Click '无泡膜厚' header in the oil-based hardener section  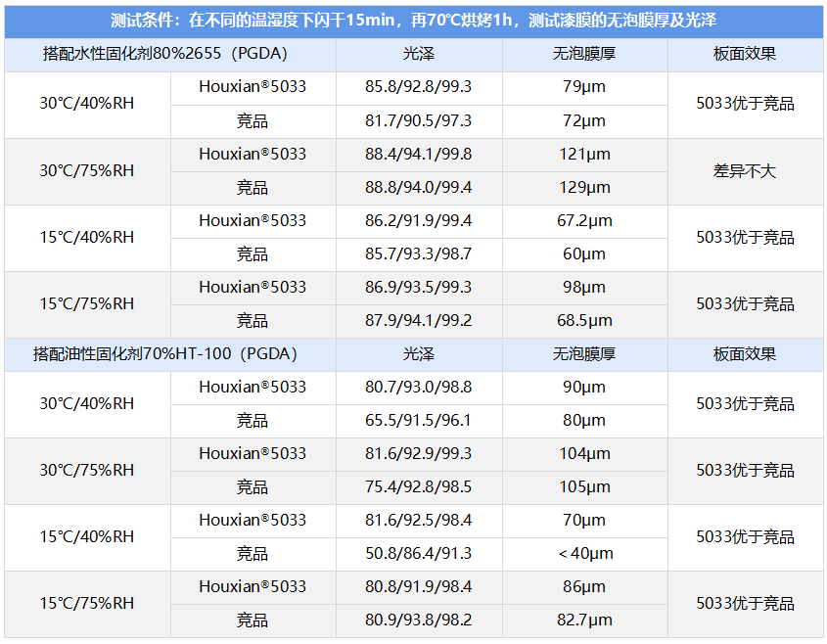click(584, 355)
